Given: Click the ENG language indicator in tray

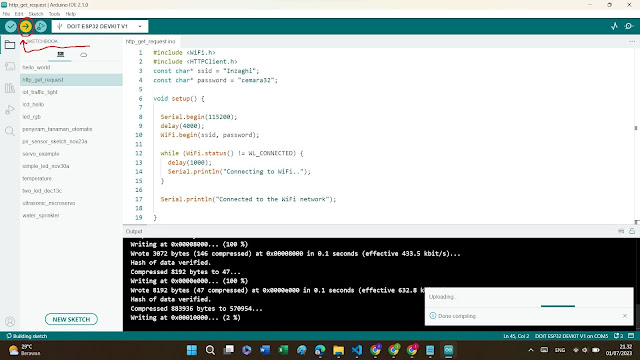Looking at the screenshot, I should 560,350.
